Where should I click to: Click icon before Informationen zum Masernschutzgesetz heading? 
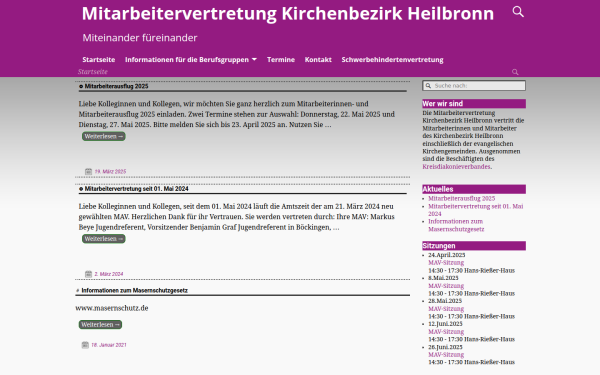click(78, 291)
